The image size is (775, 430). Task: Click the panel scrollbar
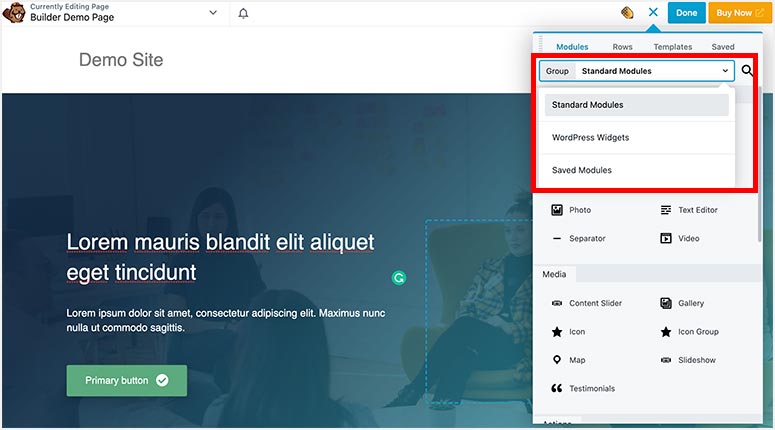[x=760, y=164]
